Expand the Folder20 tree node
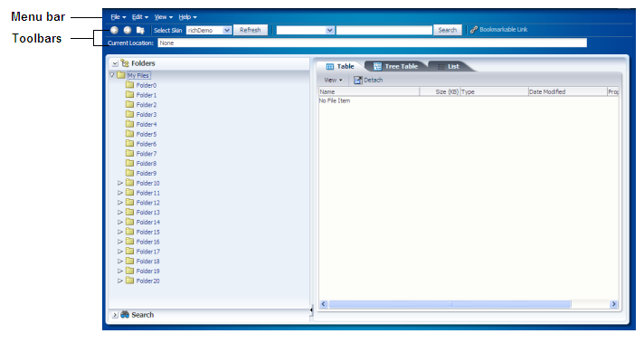Screen dimensions: 644x343 pyautogui.click(x=120, y=281)
